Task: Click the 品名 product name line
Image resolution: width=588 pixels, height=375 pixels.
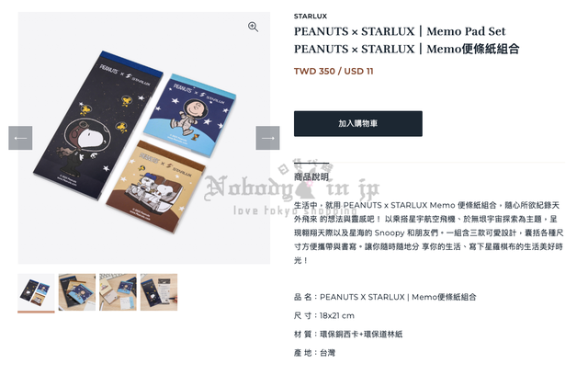Action: (385, 297)
